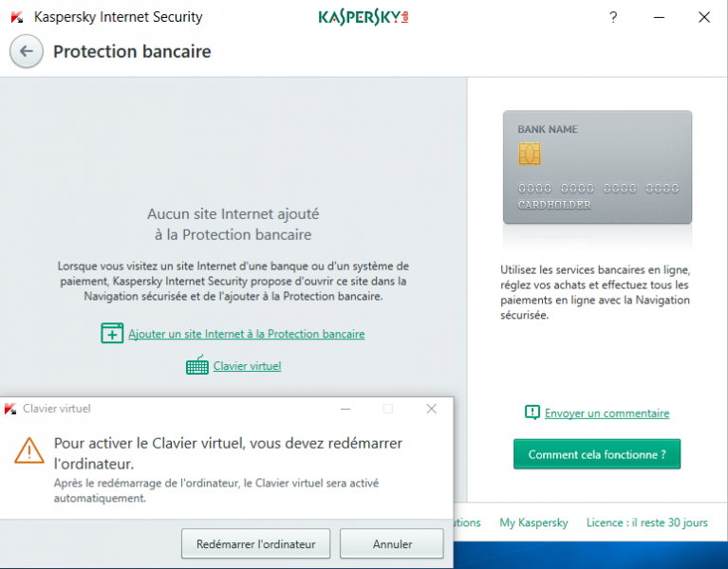Click the bank card illustration
The image size is (728, 569).
click(597, 167)
